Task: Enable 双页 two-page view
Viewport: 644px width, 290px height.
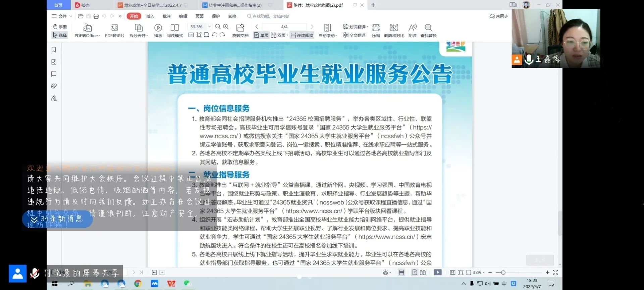Action: pyautogui.click(x=279, y=35)
